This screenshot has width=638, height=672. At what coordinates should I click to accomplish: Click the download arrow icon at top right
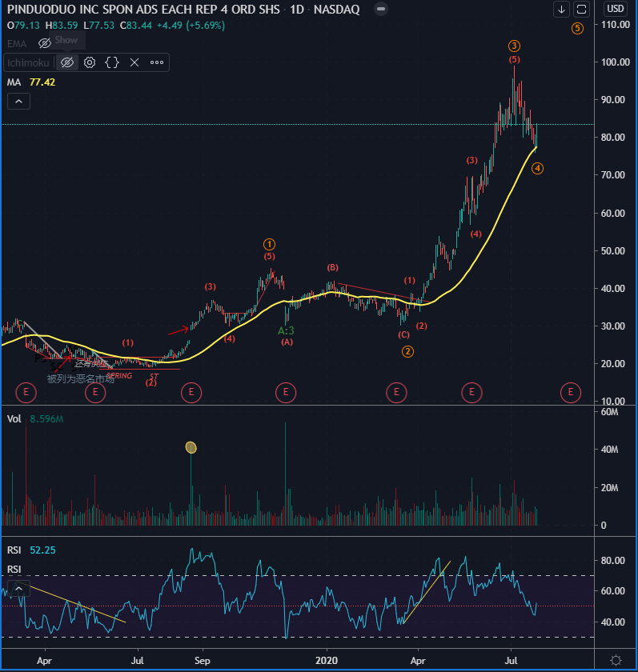click(561, 10)
